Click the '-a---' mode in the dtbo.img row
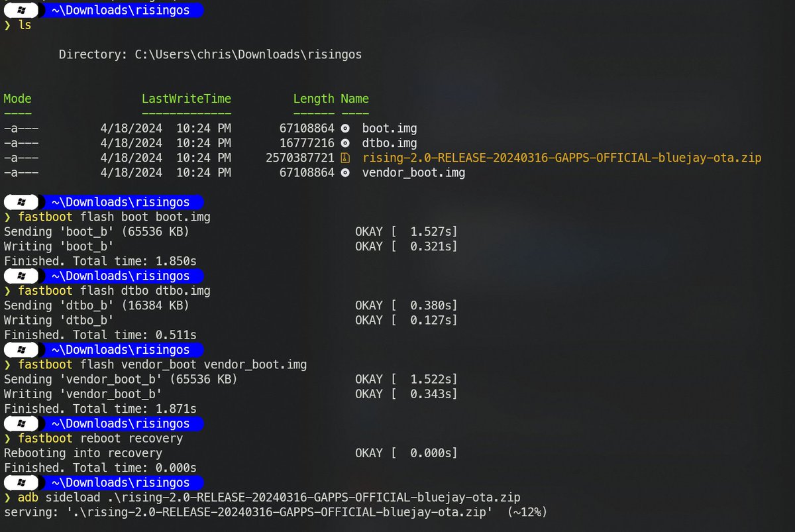The image size is (795, 532). pyautogui.click(x=21, y=143)
